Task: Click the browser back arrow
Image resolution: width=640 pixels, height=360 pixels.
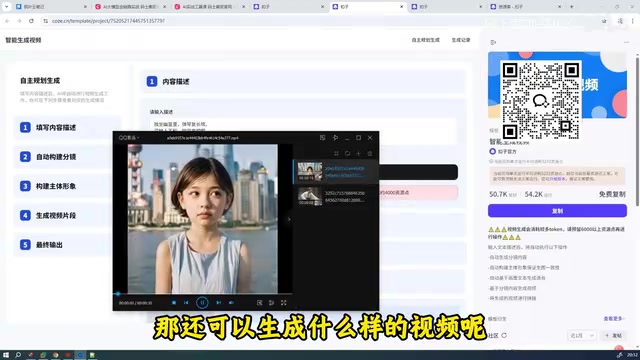Action: [7, 21]
